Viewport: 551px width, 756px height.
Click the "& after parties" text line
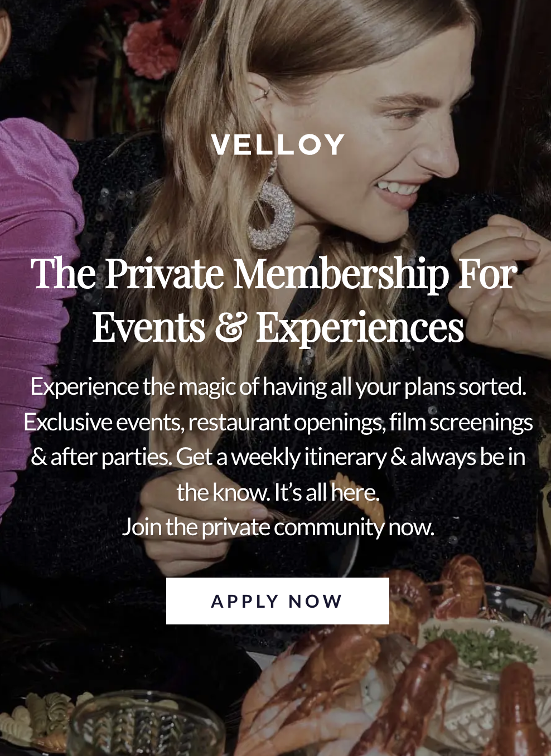(278, 457)
